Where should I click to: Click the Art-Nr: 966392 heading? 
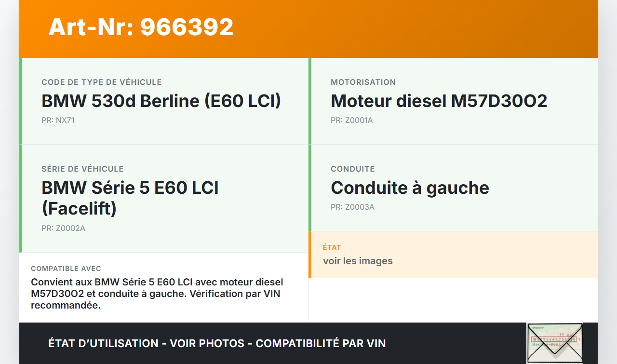coord(141,27)
